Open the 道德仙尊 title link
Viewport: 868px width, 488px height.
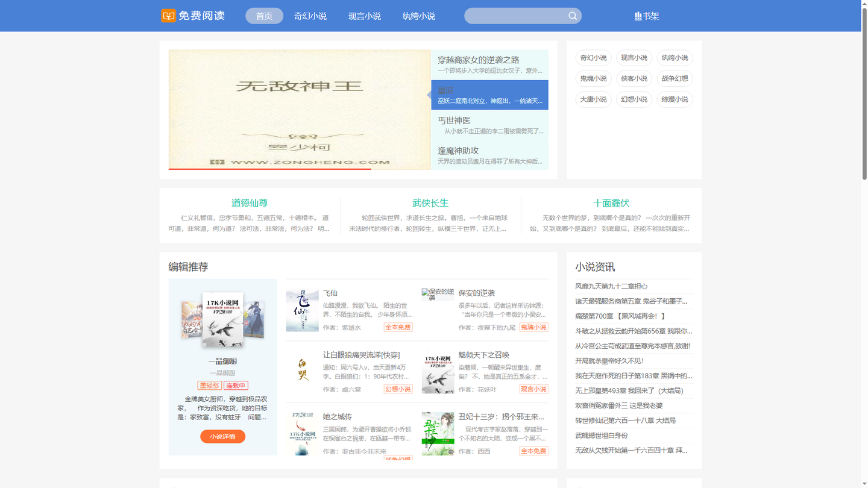coord(250,203)
